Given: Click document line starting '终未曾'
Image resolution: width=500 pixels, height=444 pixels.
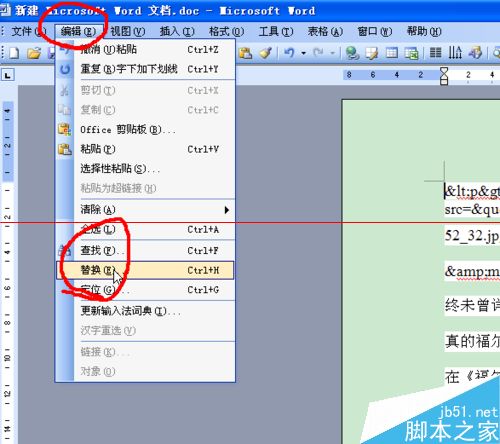Looking at the screenshot, I should (x=472, y=305).
